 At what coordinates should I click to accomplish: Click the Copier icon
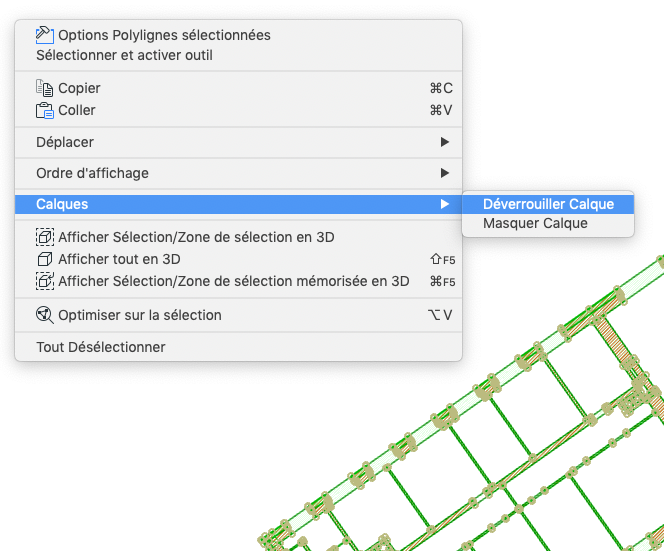[44, 88]
